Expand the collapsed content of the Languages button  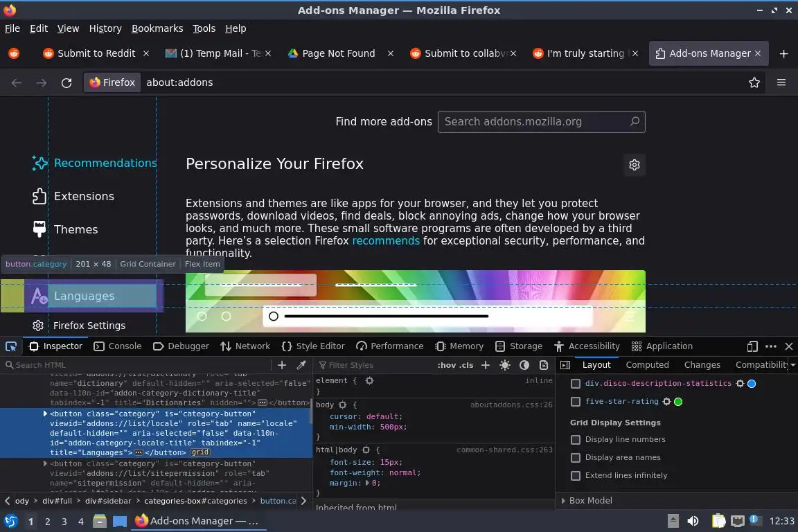[x=139, y=452]
